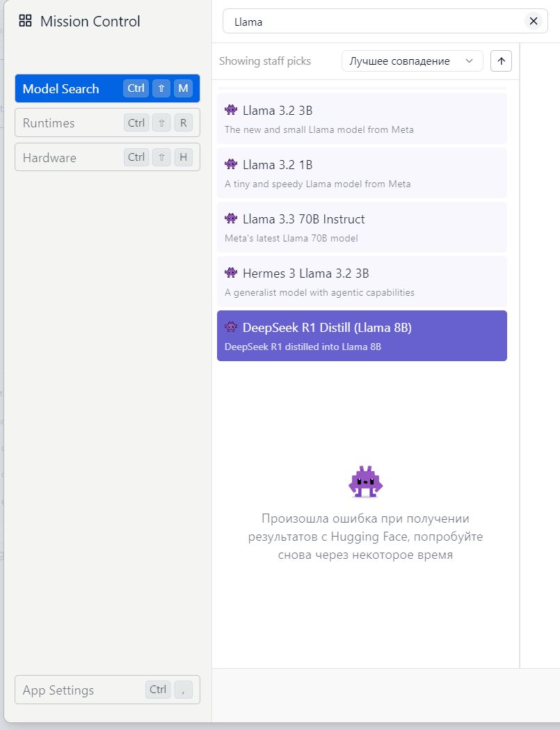
Task: Click the M key badge on Model Search
Action: 184,88
